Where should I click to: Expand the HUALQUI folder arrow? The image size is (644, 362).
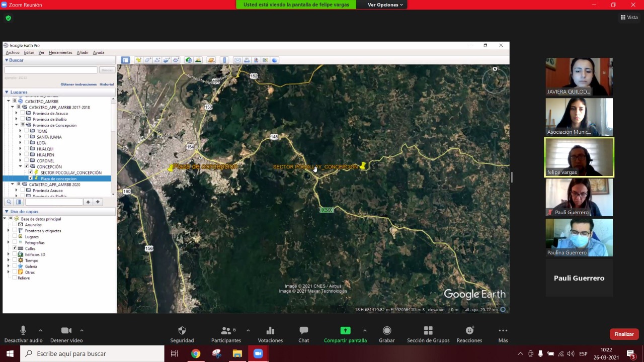tap(20, 149)
